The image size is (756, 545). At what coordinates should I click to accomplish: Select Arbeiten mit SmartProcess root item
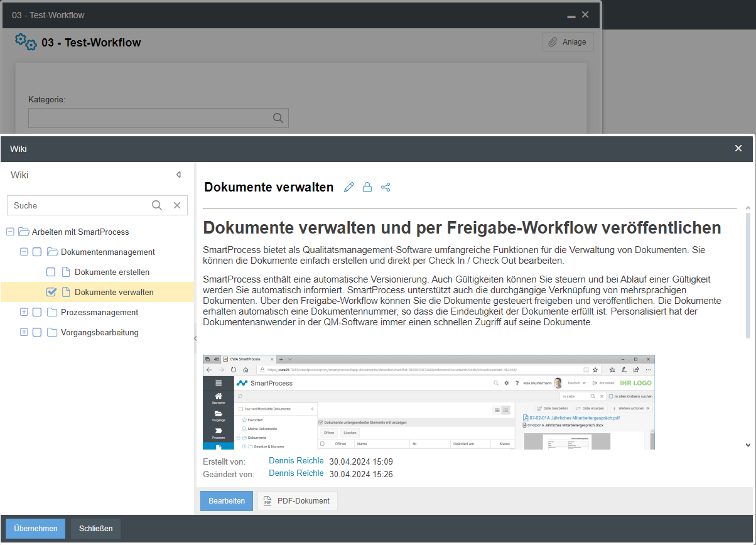(x=80, y=232)
